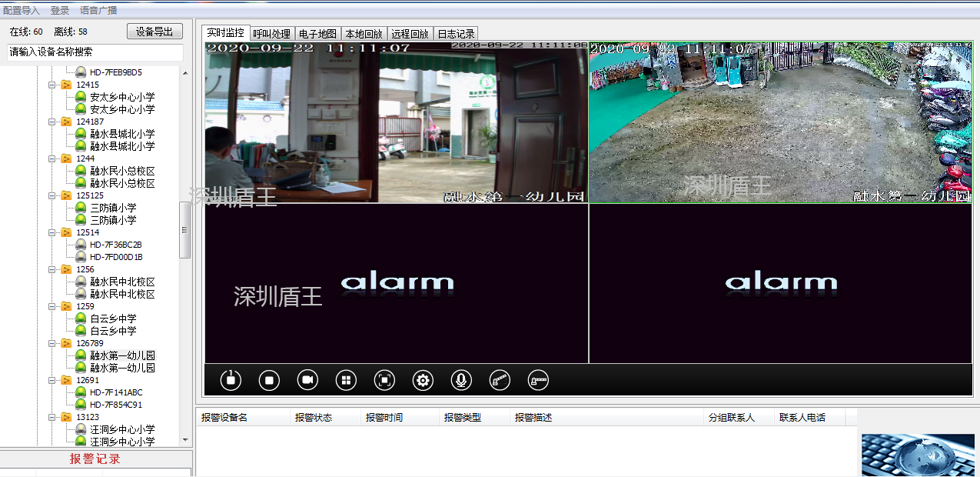Open fullscreen mode with the expand icon
Image resolution: width=980 pixels, height=477 pixels.
pyautogui.click(x=384, y=379)
